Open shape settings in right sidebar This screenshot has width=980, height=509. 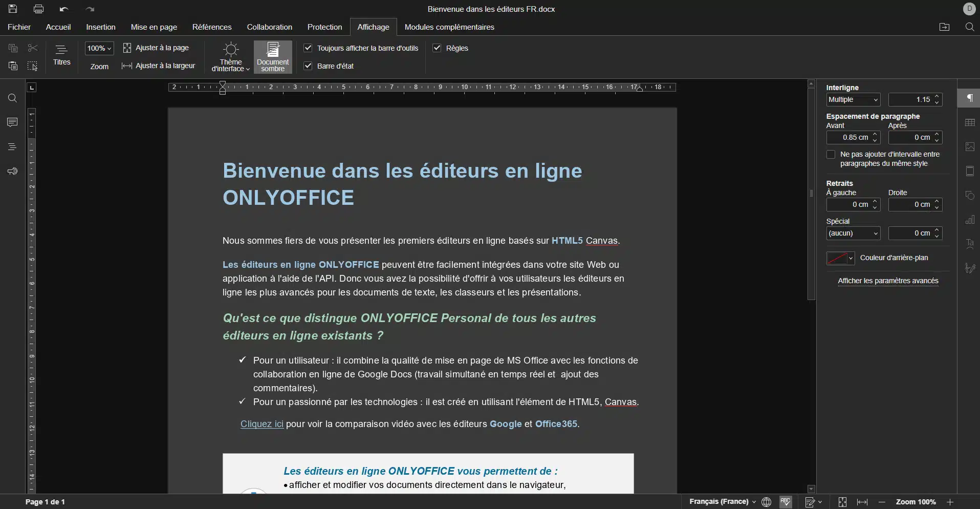tap(969, 196)
